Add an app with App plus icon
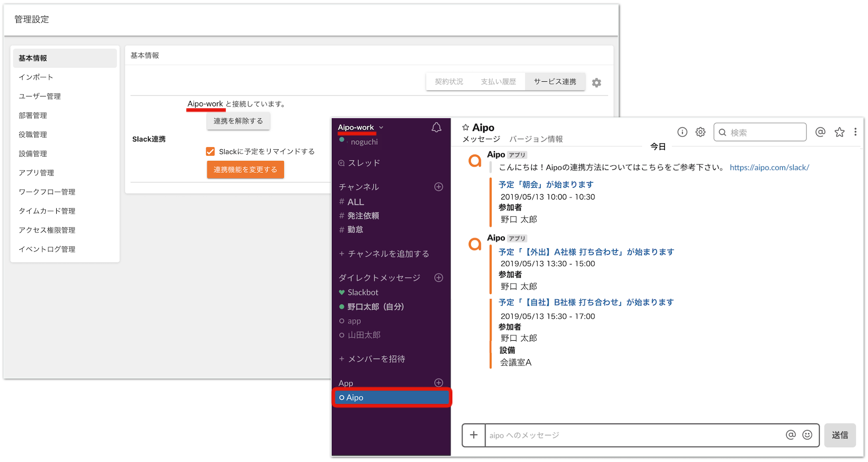The height and width of the screenshot is (462, 868). click(x=439, y=383)
